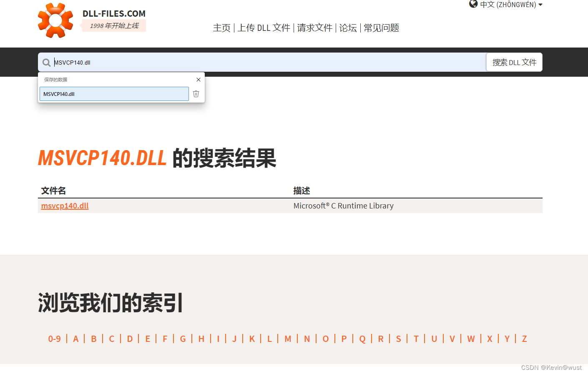Click the 0-9 index entry
This screenshot has width=588, height=374.
[x=55, y=339]
